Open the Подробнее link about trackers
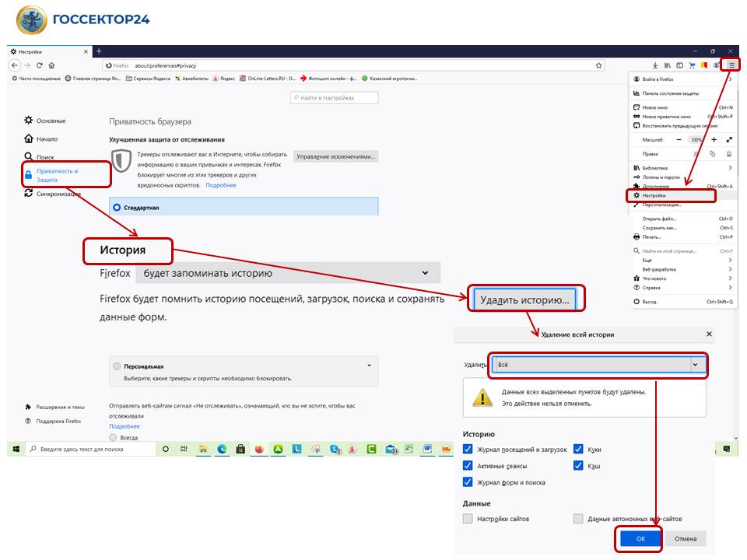 [x=220, y=185]
